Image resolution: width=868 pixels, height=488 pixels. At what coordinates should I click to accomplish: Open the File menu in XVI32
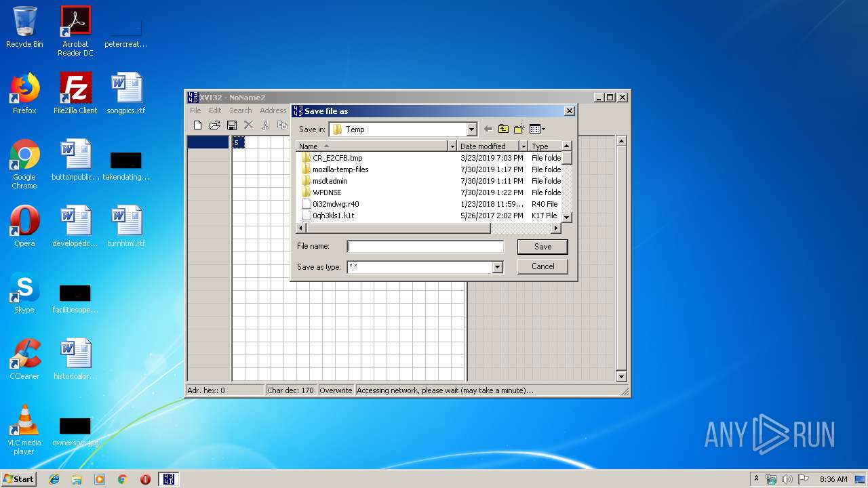(195, 110)
